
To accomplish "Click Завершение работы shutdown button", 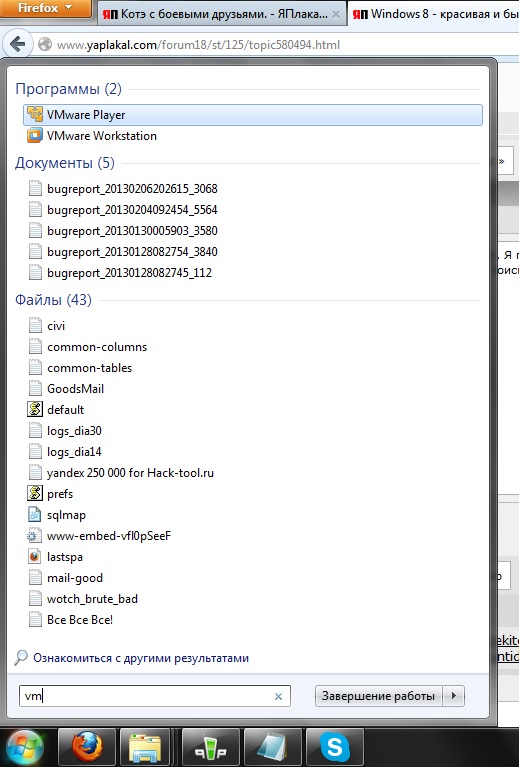I will click(x=378, y=696).
